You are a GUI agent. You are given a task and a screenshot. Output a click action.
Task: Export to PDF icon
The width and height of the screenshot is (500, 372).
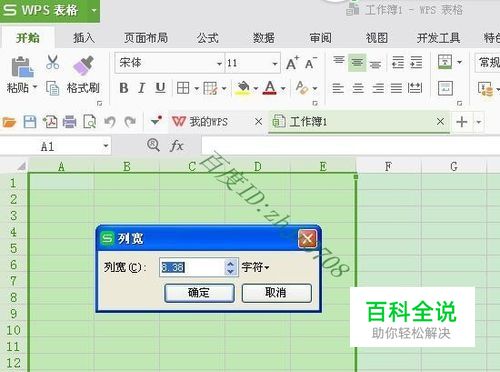pos(50,122)
